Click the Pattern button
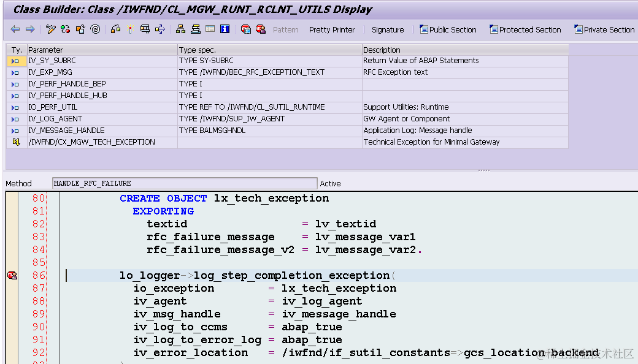This screenshot has height=364, width=638. [x=286, y=29]
